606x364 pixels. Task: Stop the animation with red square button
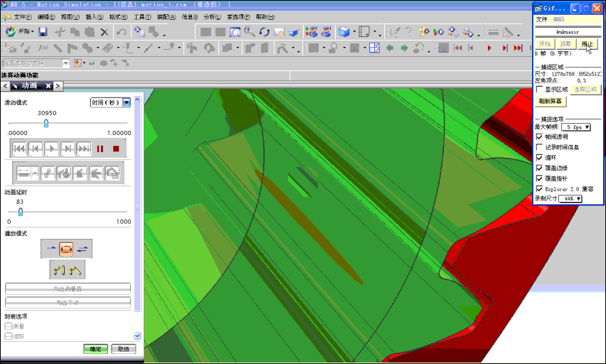[x=116, y=149]
